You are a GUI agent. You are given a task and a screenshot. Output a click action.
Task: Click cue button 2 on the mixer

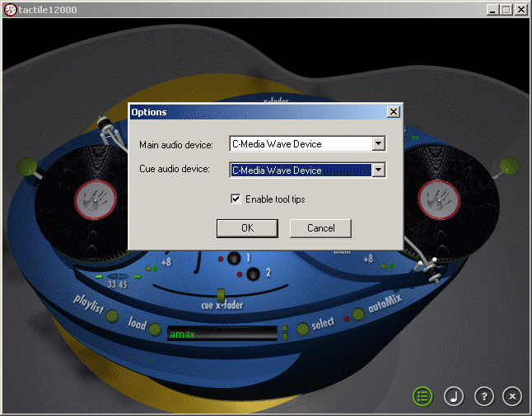253,273
